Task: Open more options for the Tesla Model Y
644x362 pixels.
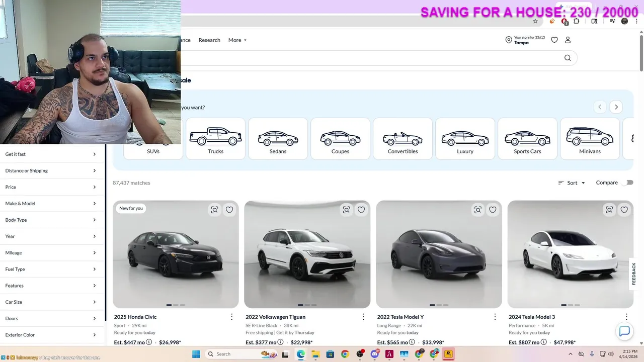Action: 495,317
